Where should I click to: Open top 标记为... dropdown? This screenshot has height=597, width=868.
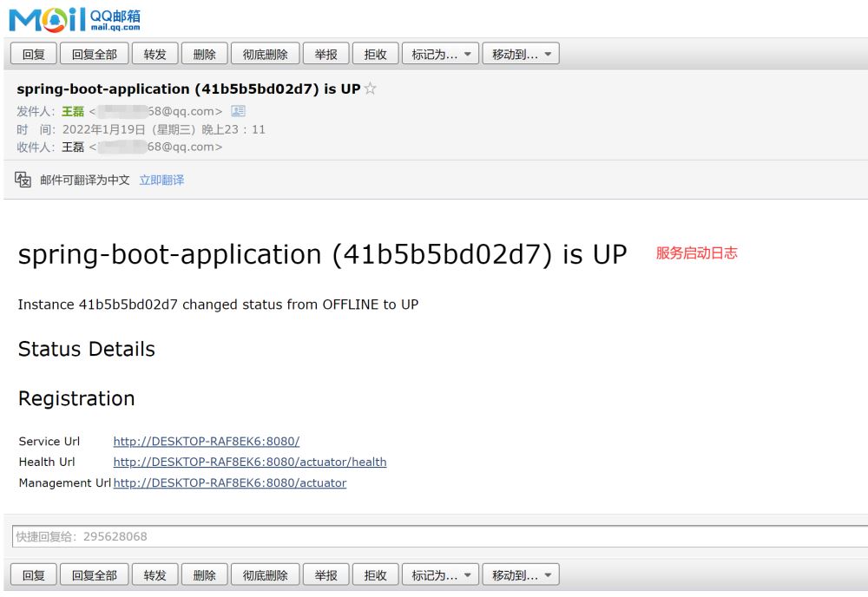coord(440,54)
